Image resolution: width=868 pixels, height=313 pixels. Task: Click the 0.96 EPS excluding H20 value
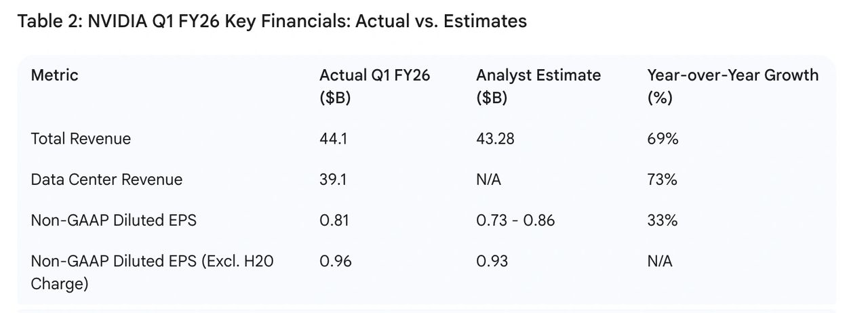click(x=335, y=261)
